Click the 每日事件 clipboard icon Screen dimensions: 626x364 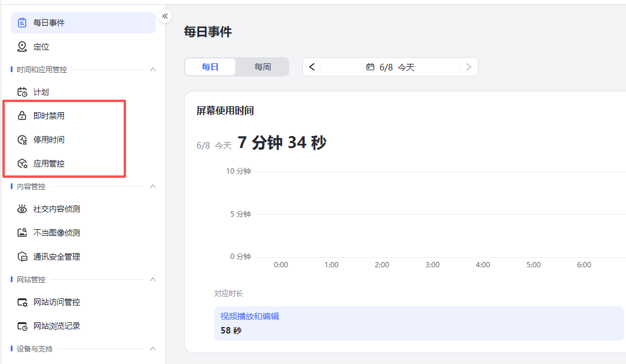pos(22,23)
